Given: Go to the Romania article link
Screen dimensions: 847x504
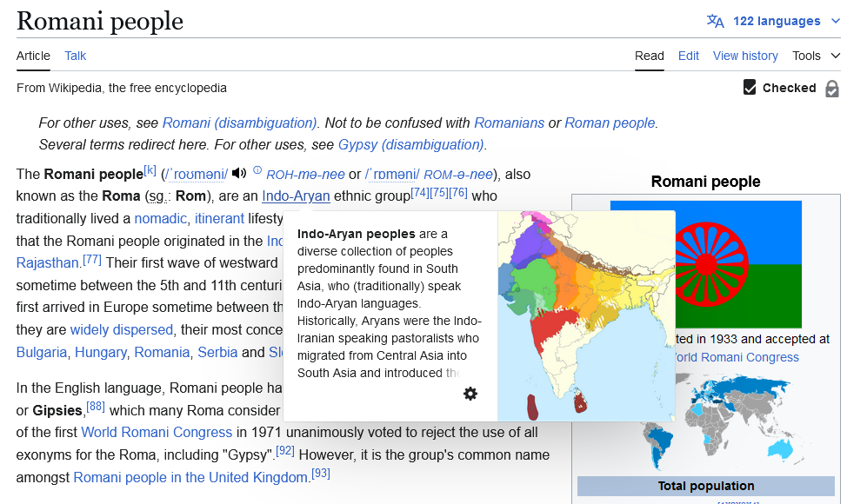Looking at the screenshot, I should [x=162, y=353].
